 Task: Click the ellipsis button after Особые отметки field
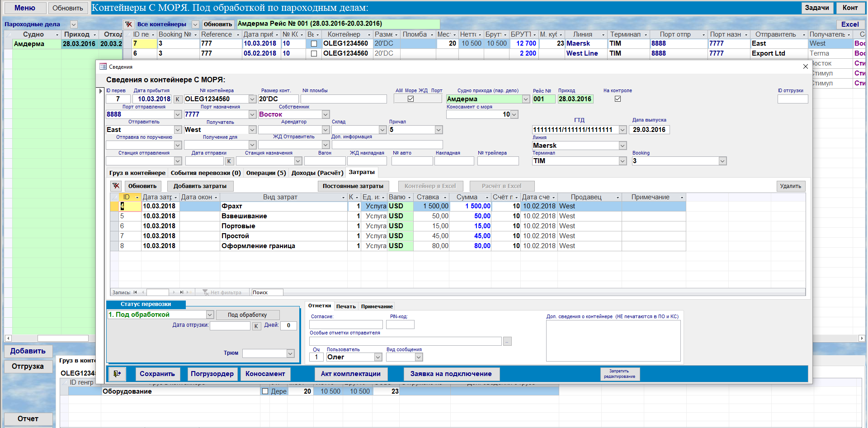point(507,341)
